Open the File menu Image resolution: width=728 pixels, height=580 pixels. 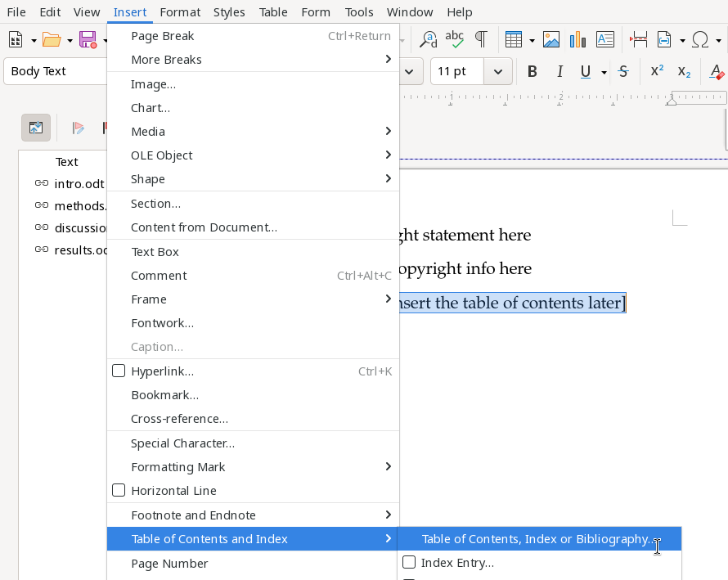point(16,12)
